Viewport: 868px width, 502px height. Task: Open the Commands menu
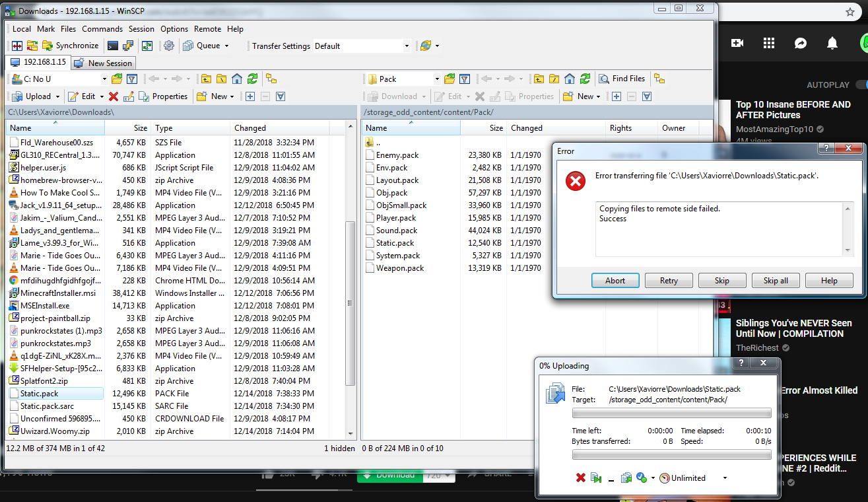click(x=102, y=29)
